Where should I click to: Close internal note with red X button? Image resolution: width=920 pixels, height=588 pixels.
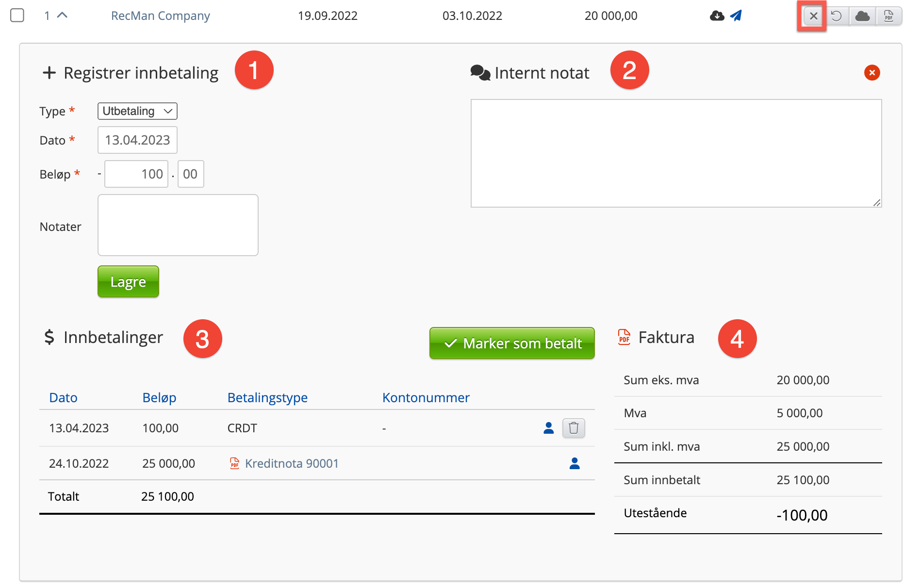872,73
